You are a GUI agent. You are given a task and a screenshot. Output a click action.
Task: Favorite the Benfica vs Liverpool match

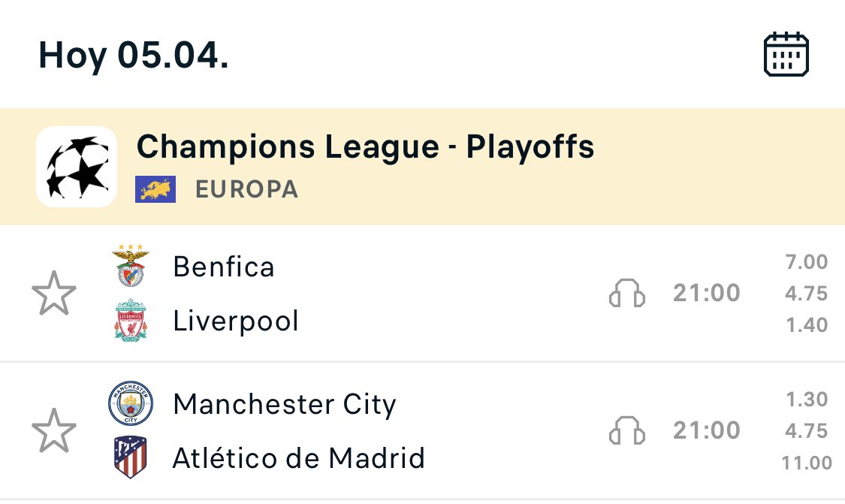[x=54, y=294]
